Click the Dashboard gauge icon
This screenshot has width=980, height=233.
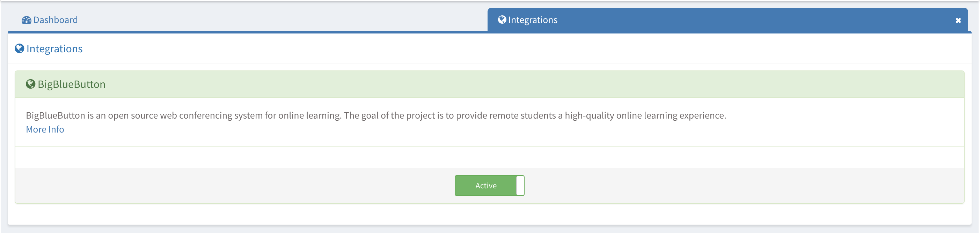click(x=26, y=20)
